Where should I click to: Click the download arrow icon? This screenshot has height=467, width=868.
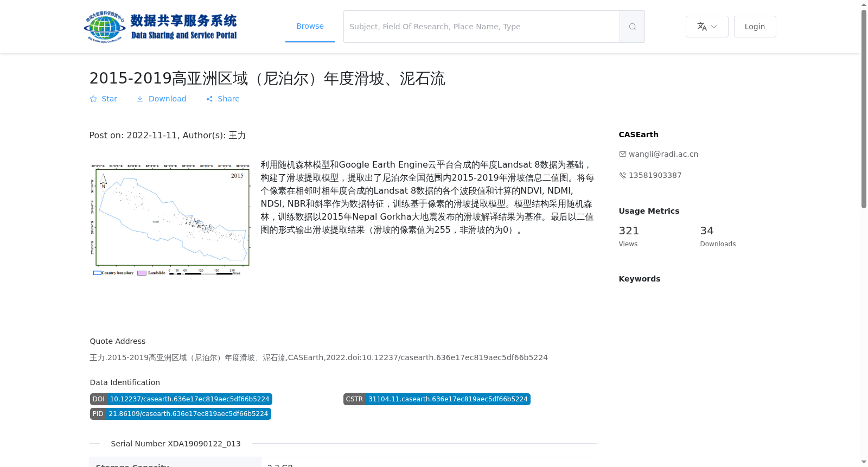click(140, 99)
